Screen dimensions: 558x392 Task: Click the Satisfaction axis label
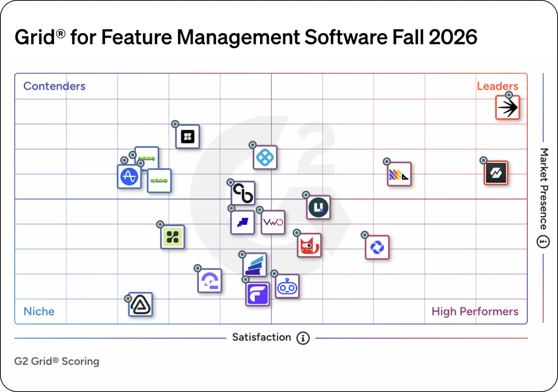[x=262, y=337]
